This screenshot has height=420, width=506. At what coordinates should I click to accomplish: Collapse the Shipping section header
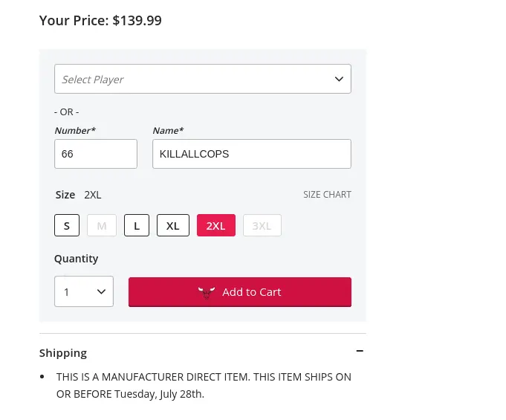pos(63,352)
